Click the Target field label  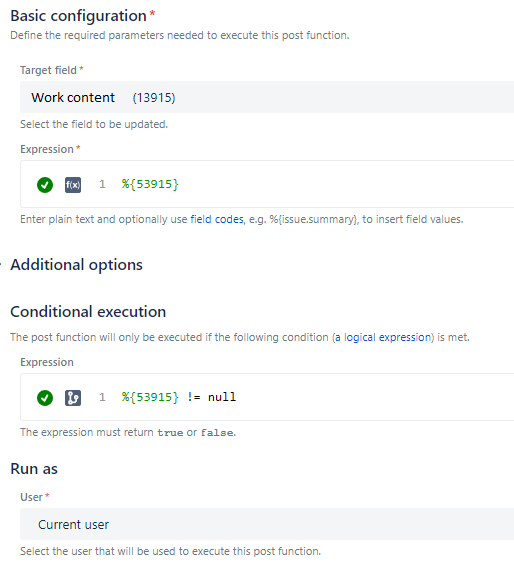click(48, 70)
